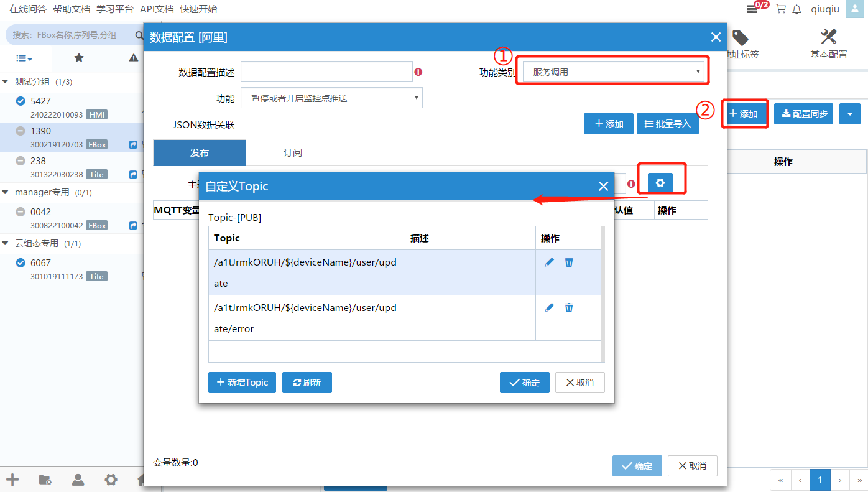Delete the /user/update/error topic
The image size is (868, 492).
point(569,308)
